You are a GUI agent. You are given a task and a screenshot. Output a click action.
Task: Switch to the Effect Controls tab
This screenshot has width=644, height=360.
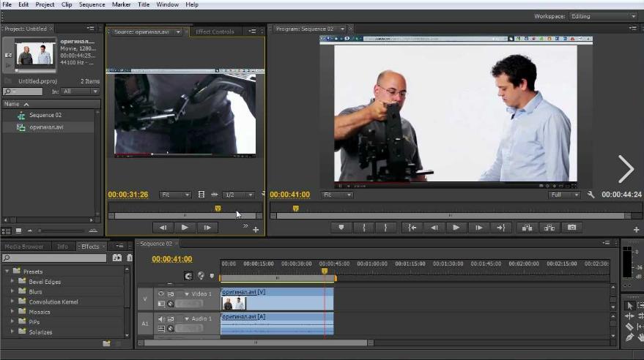coord(215,31)
